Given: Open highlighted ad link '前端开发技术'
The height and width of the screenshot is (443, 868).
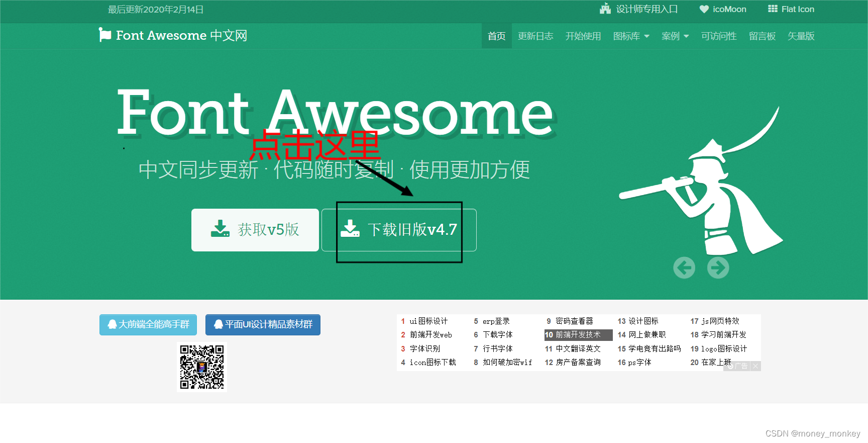Looking at the screenshot, I should [x=578, y=335].
